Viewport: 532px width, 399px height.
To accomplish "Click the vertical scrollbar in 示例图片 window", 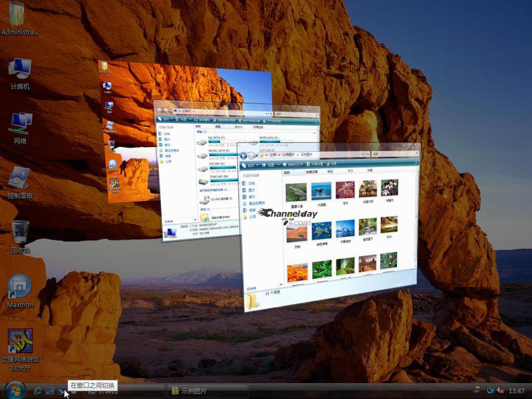I will pyautogui.click(x=415, y=217).
